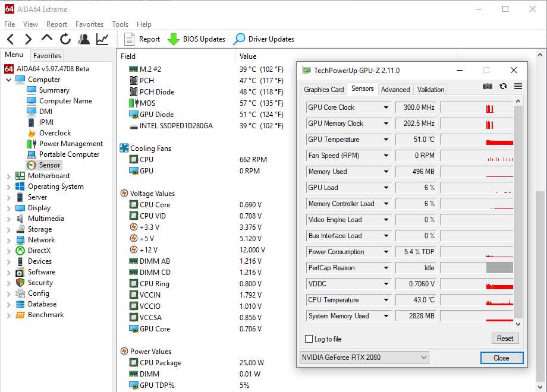
Task: Open DirectX Xbox icon node
Action: click(33, 251)
